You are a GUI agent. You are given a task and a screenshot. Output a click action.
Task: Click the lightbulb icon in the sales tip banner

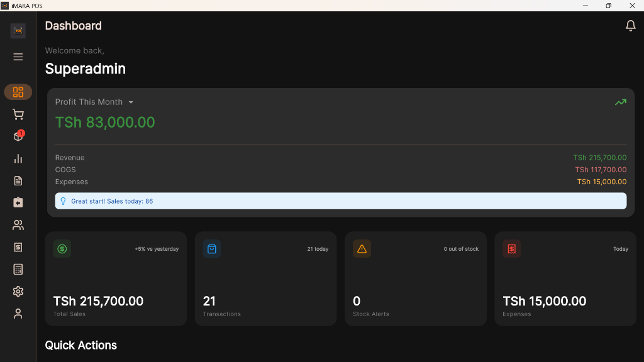64,201
